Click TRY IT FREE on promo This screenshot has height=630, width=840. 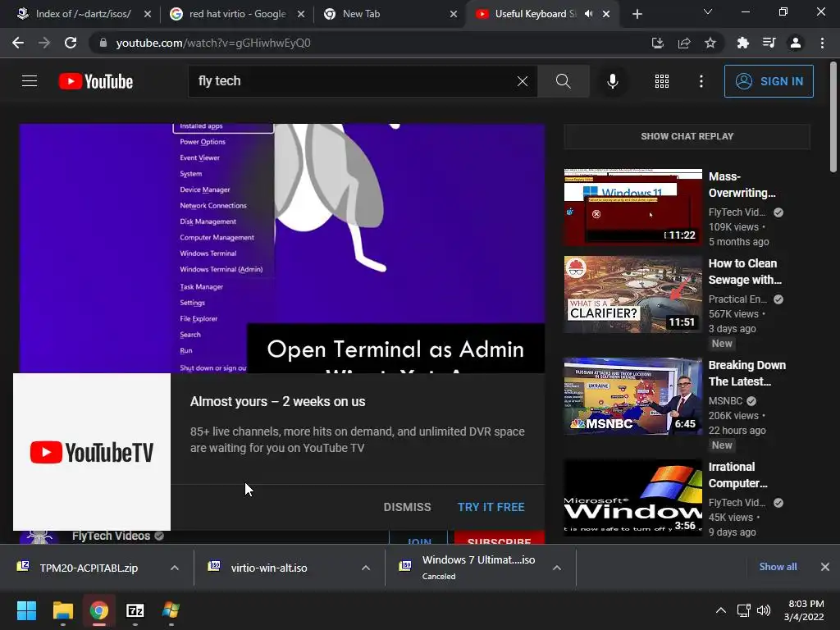coord(491,507)
